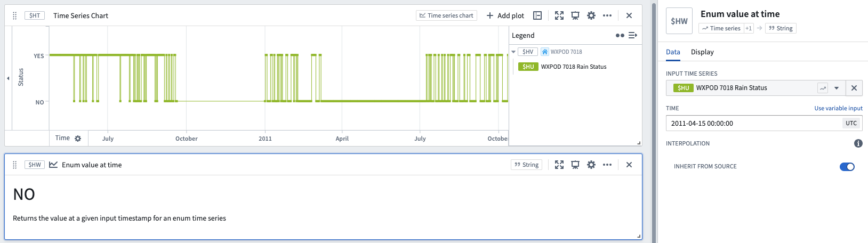
Task: Open Time axis settings gear
Action: pos(78,139)
